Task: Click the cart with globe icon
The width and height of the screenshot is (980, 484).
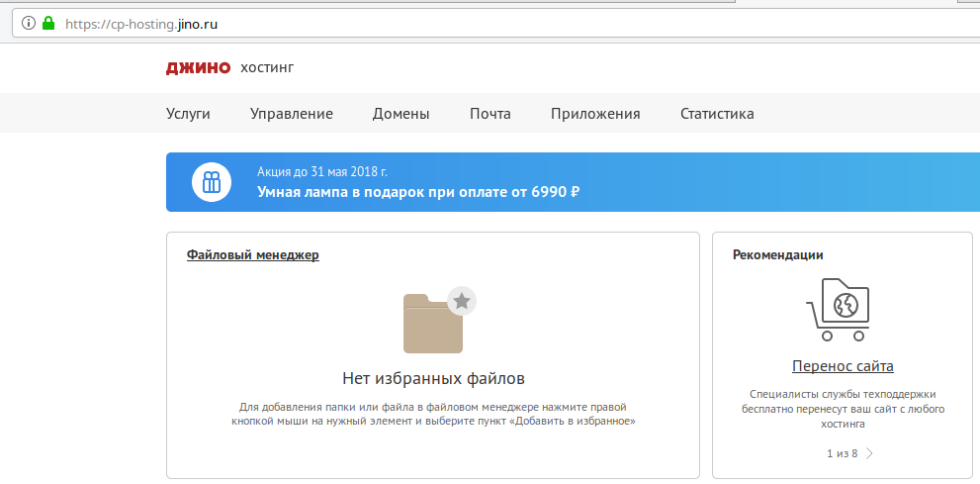Action: tap(839, 309)
